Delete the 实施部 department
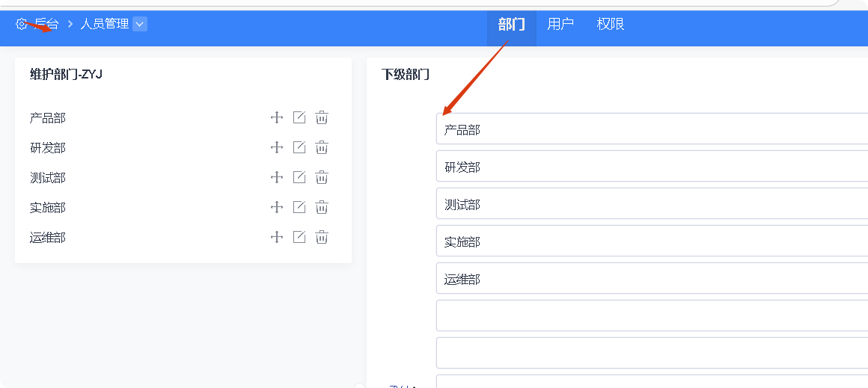The height and width of the screenshot is (388, 868). coord(322,207)
